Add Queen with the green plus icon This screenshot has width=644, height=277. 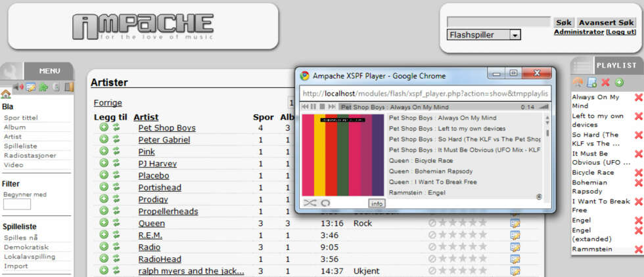pos(104,223)
